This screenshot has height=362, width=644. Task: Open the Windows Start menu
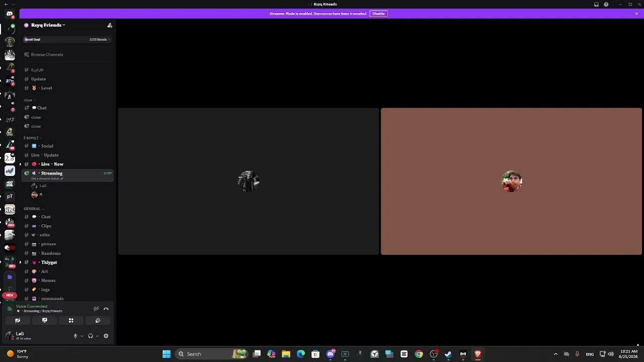(167, 354)
